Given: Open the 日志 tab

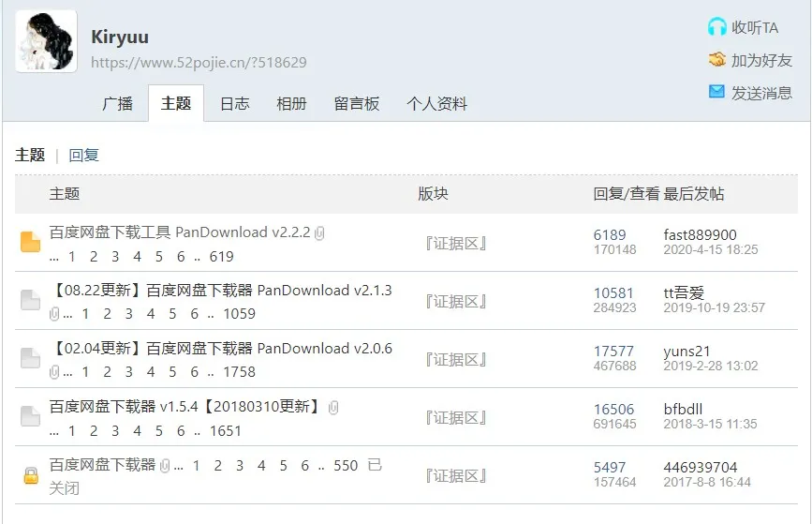Looking at the screenshot, I should [x=234, y=104].
